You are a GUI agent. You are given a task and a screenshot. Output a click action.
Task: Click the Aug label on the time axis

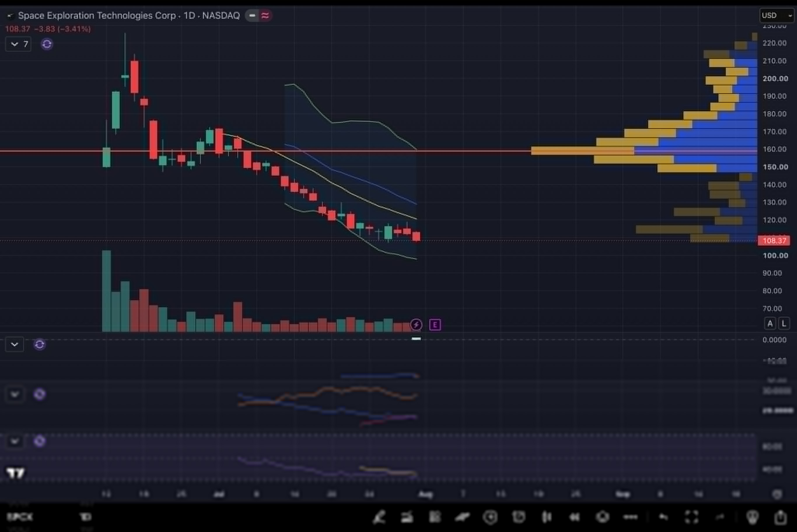425,494
